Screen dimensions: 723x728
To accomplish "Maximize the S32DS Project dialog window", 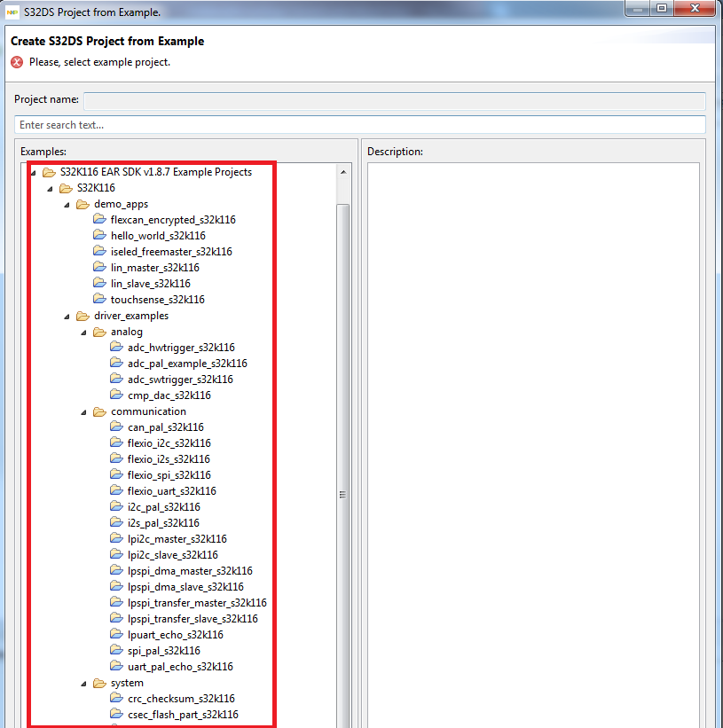I will point(662,8).
